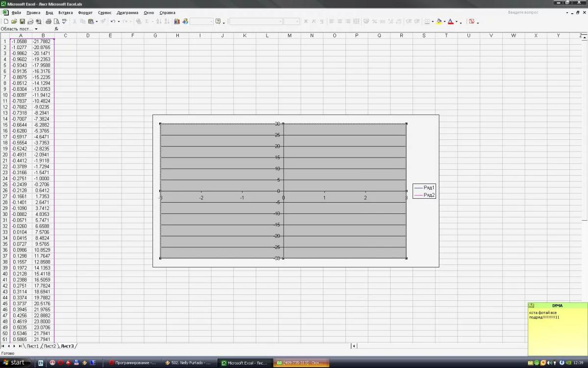Open Print Preview from the toolbar
This screenshot has height=368, width=588.
56,21
